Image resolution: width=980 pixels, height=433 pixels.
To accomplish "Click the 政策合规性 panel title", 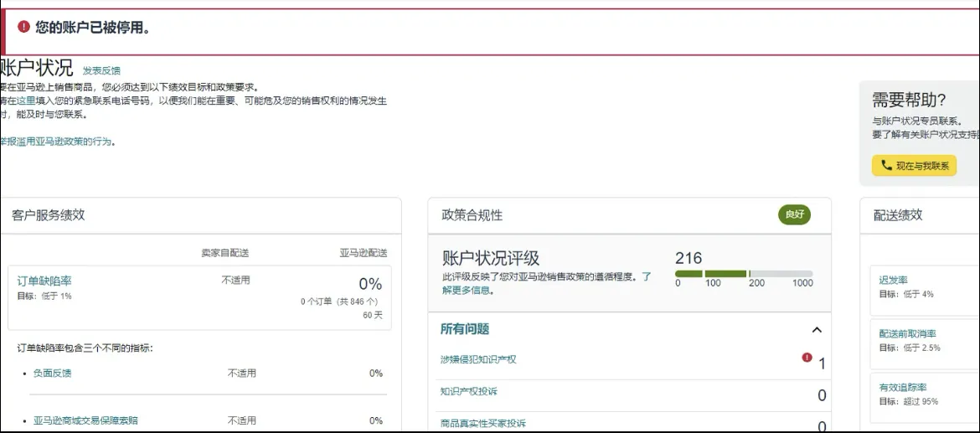I will pyautogui.click(x=472, y=215).
